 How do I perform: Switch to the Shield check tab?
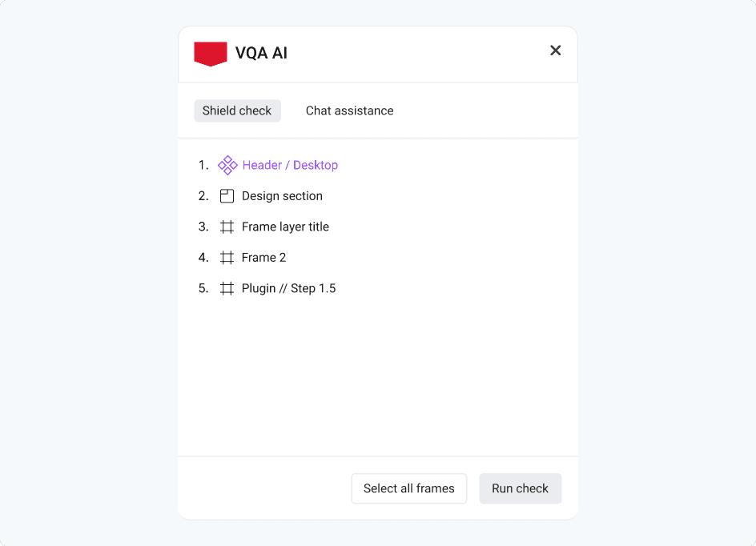point(237,110)
